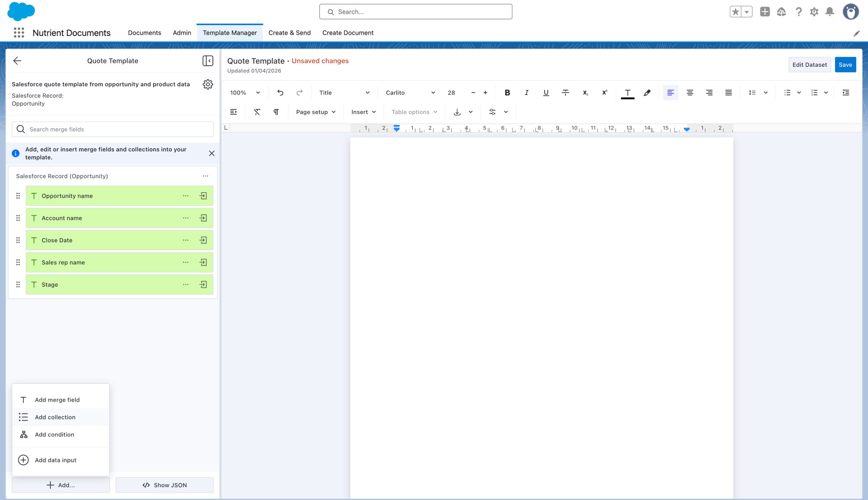868x500 pixels.
Task: Open the template settings gear in the left panel
Action: click(x=208, y=85)
